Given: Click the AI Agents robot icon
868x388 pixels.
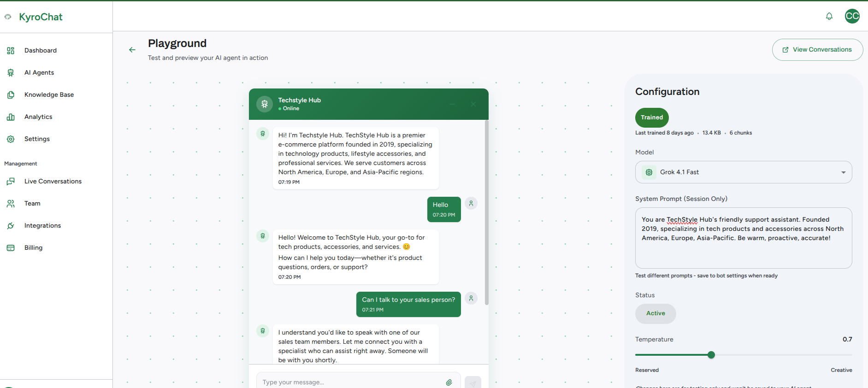Looking at the screenshot, I should [x=11, y=73].
